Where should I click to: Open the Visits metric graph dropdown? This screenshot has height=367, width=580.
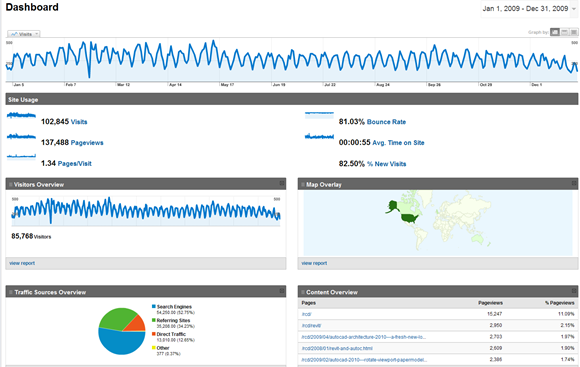point(23,34)
